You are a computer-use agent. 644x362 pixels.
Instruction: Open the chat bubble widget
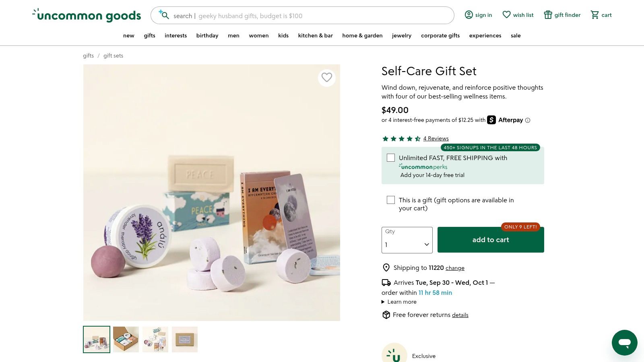(624, 343)
